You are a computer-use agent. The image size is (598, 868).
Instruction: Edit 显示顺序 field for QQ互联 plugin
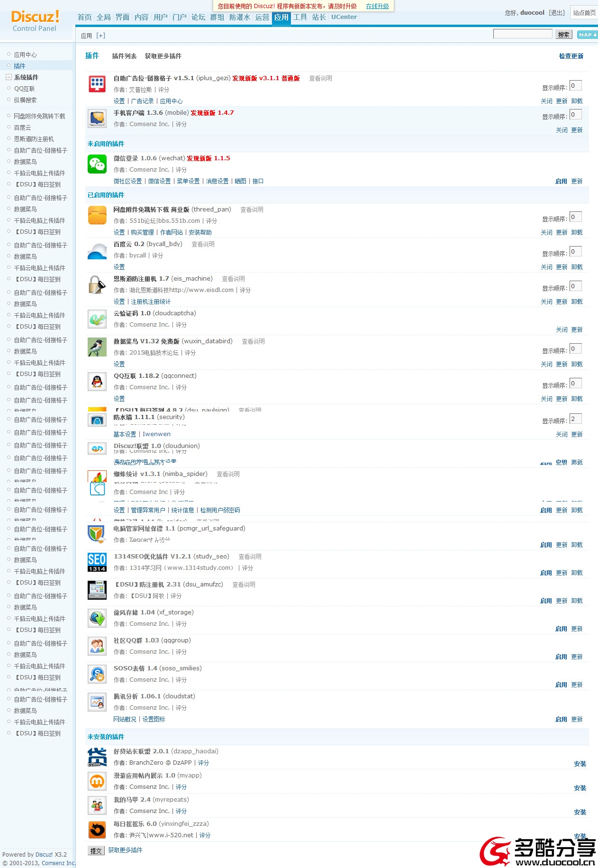575,384
